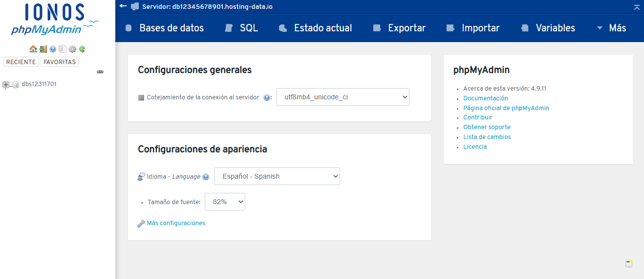
Task: Click the 'Acerca de esta versión: 4.9.11' text
Action: pyautogui.click(x=505, y=89)
